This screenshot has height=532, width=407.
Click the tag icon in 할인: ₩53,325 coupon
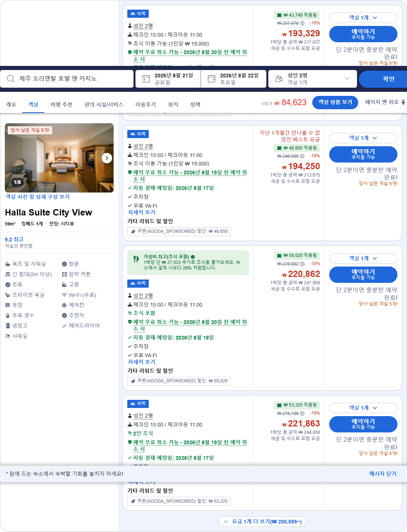133,501
